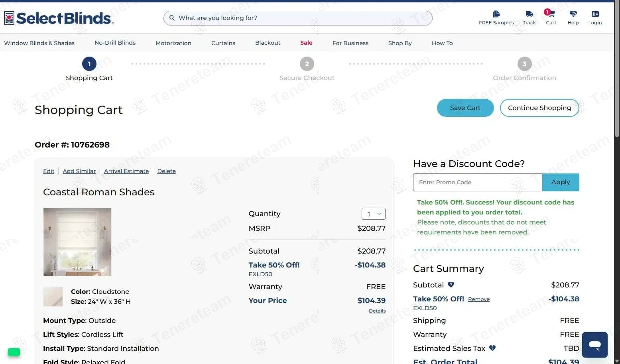Click the Help icon
The height and width of the screenshot is (364, 620).
(x=573, y=14)
